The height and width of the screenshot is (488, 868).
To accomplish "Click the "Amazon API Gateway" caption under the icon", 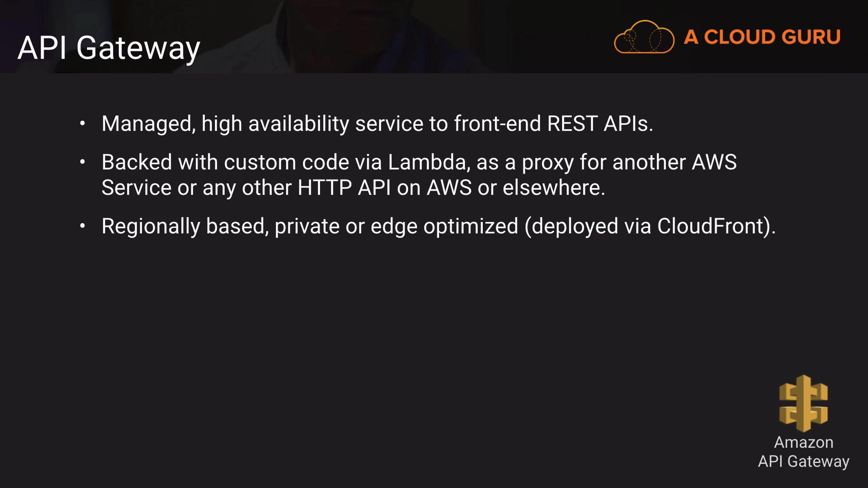I will click(803, 452).
